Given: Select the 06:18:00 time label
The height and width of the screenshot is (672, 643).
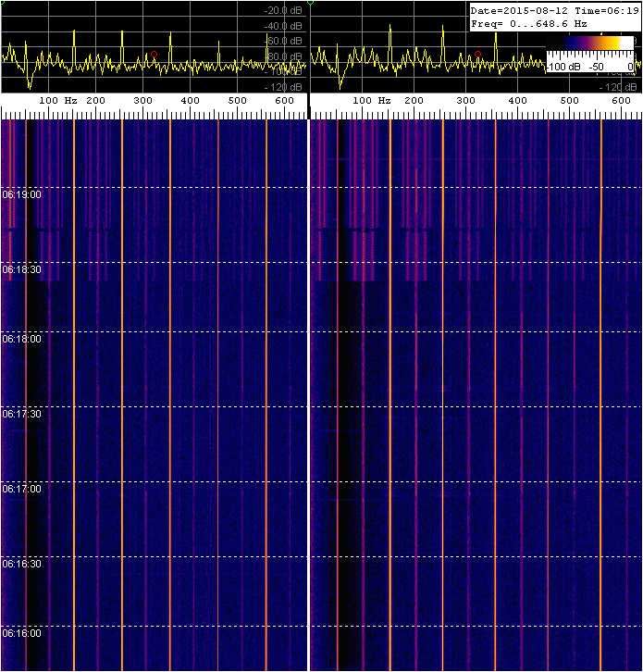Looking at the screenshot, I should (x=22, y=339).
